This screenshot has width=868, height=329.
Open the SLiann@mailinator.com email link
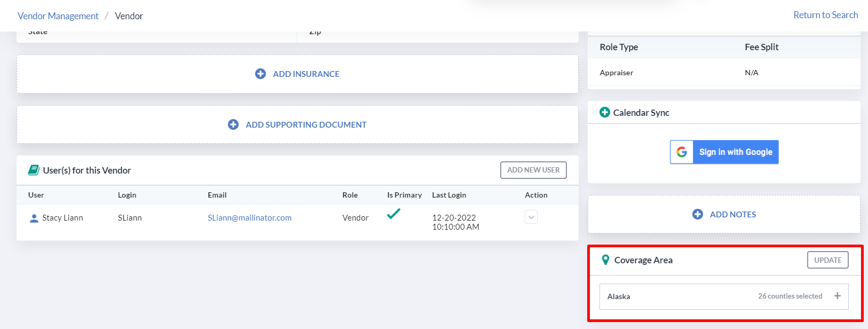(249, 217)
